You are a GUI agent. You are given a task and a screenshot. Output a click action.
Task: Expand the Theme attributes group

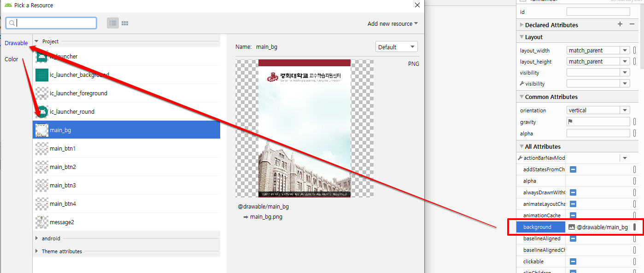tap(37, 251)
